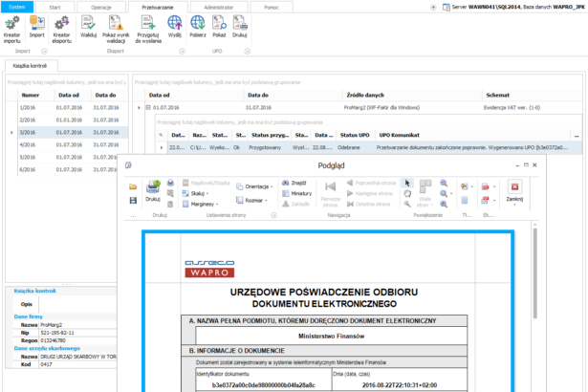
Task: Print UPO via the ribbon Drukuj
Action: click(x=240, y=27)
